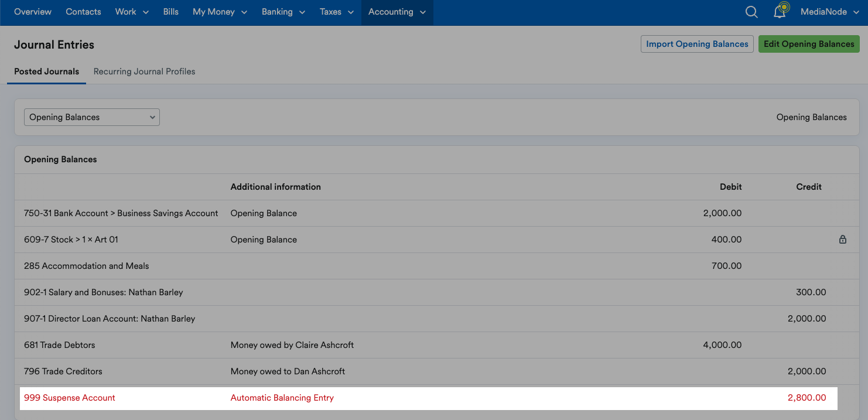Click the 681 Trade Debtors entry

[x=59, y=345]
